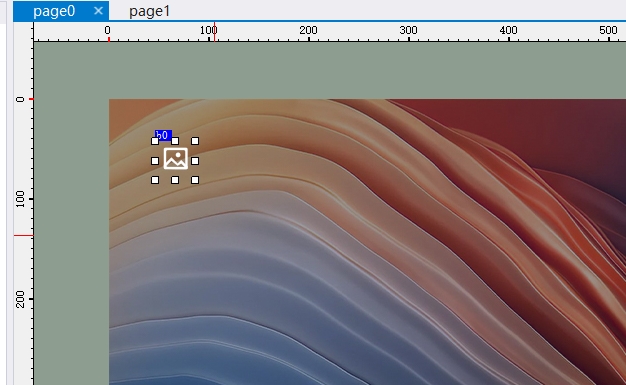626x385 pixels.
Task: Select the picture icon component on canvas
Action: tap(176, 159)
